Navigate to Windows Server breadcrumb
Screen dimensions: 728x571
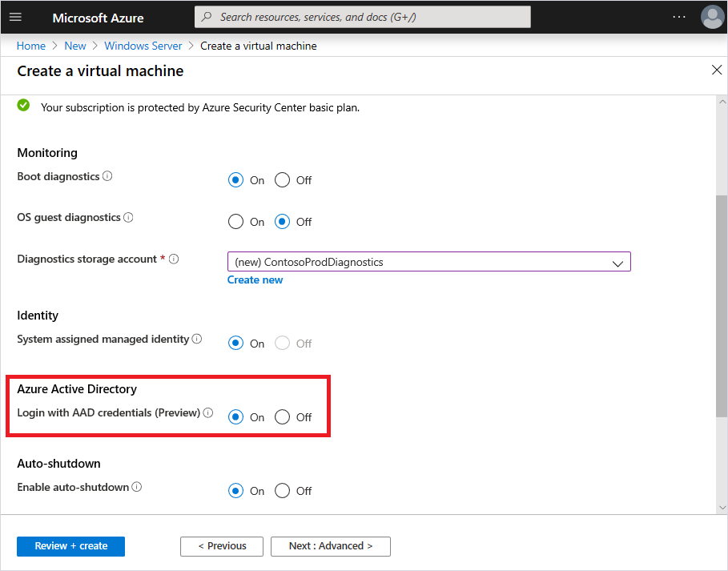[x=143, y=46]
